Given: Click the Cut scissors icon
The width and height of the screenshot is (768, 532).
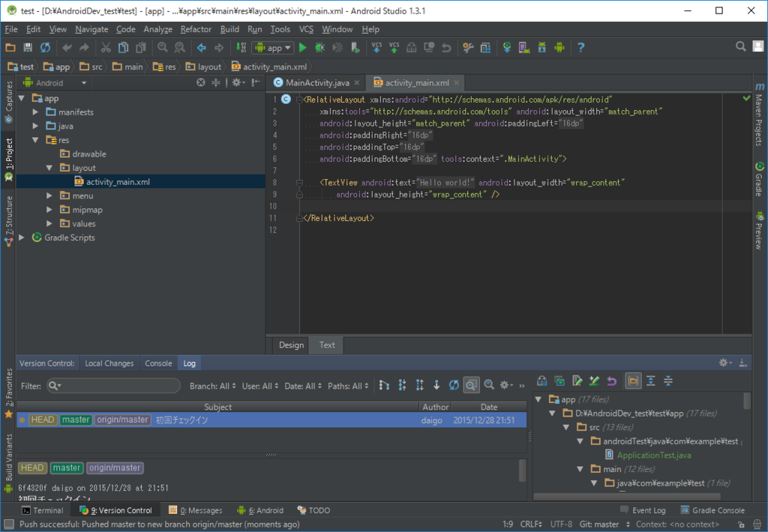Looking at the screenshot, I should [106, 47].
